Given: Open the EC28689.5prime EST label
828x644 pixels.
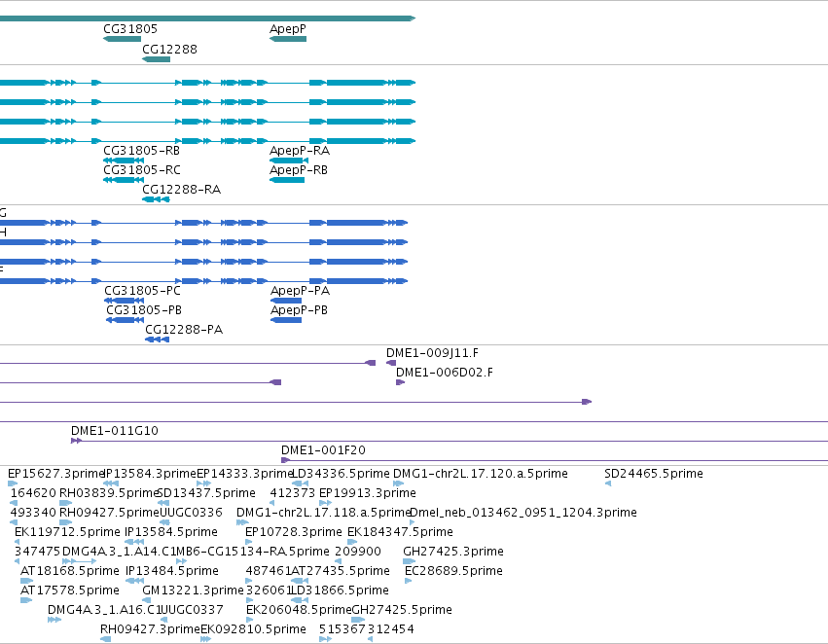Looking at the screenshot, I should (x=453, y=571).
